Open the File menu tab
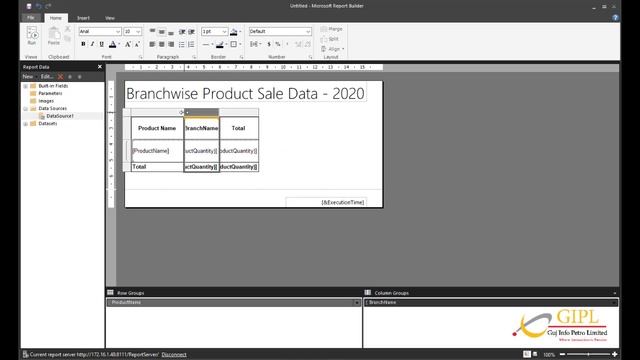Viewport: 640px width, 360px height. point(31,18)
